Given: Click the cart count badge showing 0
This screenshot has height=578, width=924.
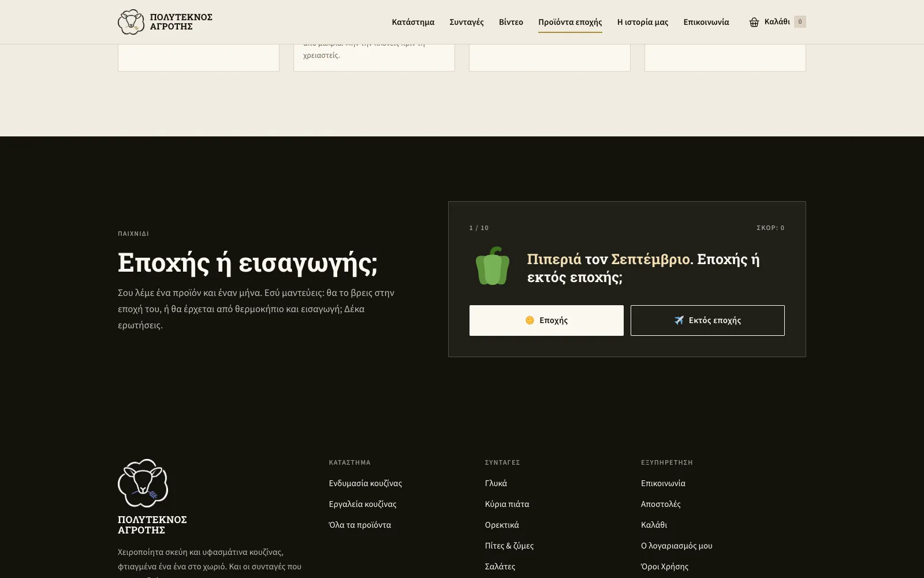Looking at the screenshot, I should [x=800, y=22].
